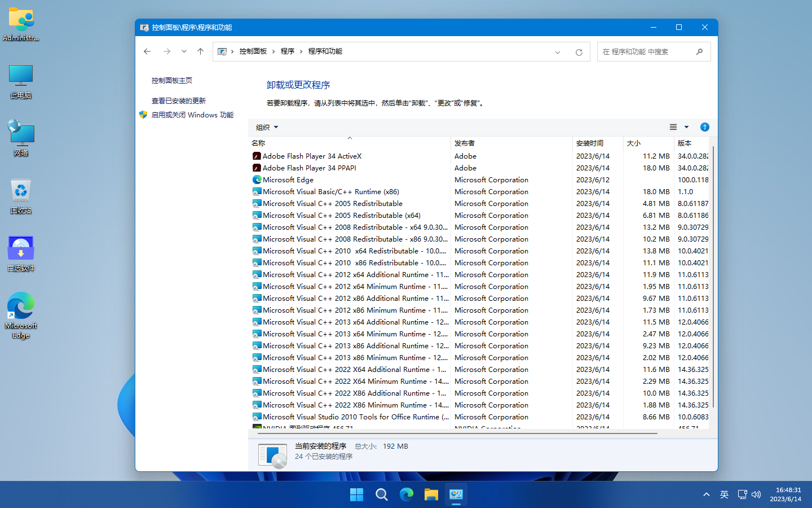Select 此电脑 desktop icon
Image resolution: width=812 pixels, height=508 pixels.
(21, 81)
